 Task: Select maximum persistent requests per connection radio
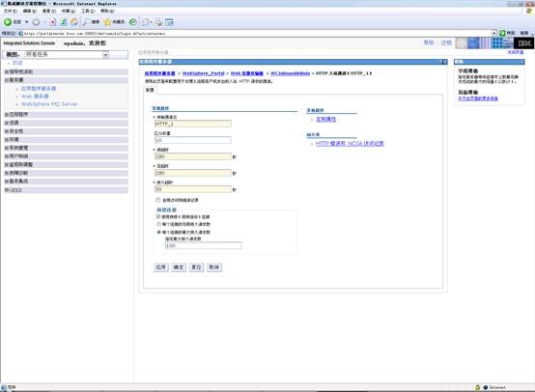click(158, 232)
